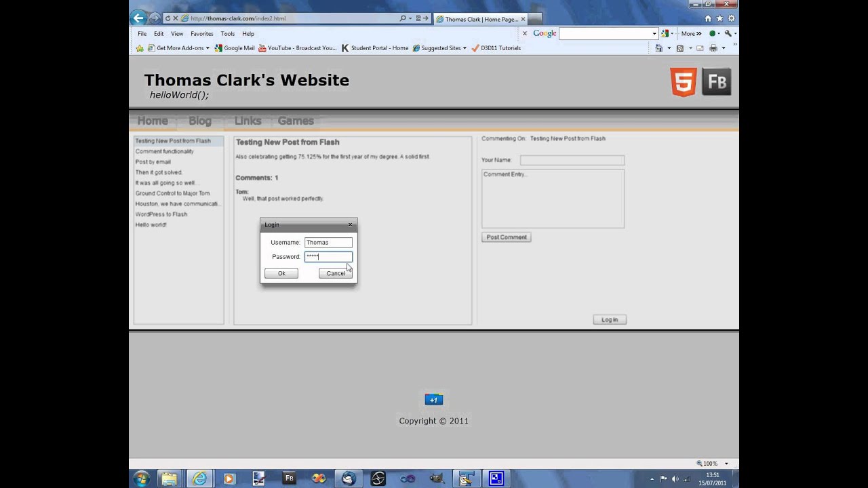The width and height of the screenshot is (868, 488).
Task: Open the IE Home icon at top right
Action: [708, 18]
